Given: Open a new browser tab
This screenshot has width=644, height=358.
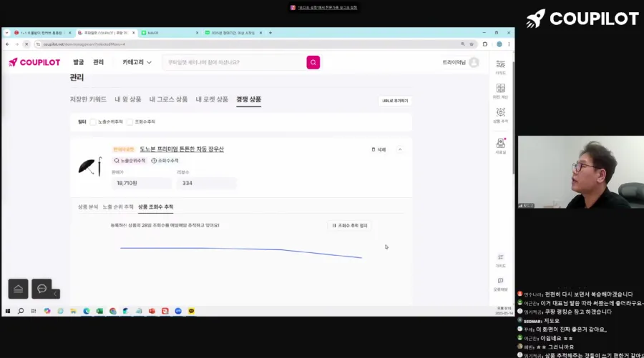Looking at the screenshot, I should click(270, 33).
